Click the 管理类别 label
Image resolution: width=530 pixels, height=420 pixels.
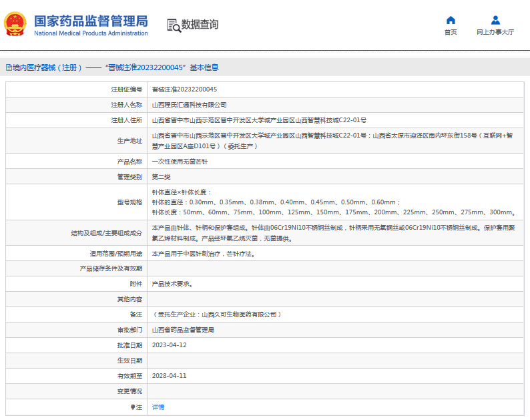tap(129, 177)
